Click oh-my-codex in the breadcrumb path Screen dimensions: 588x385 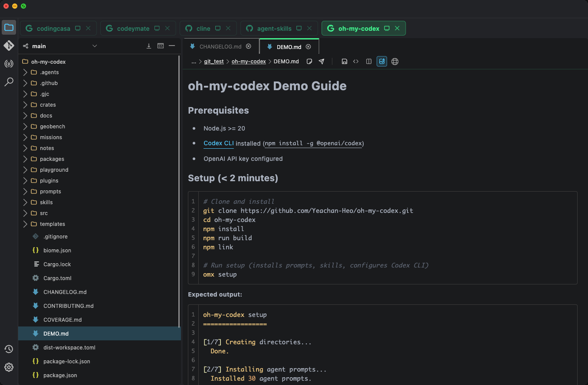point(249,62)
